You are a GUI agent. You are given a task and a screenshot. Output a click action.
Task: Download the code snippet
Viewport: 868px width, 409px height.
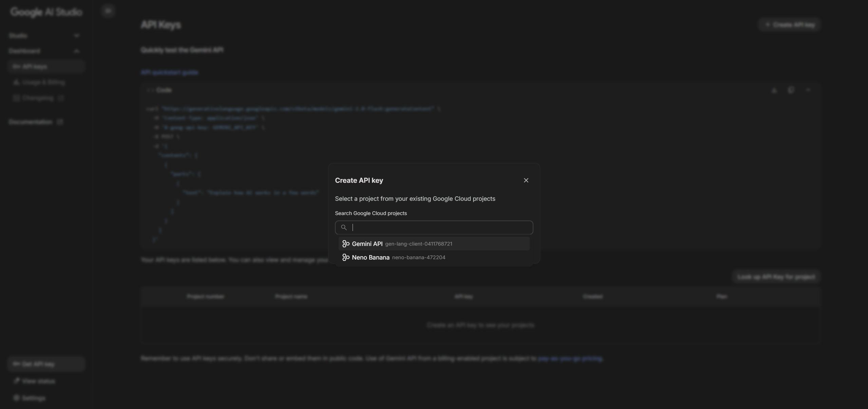point(774,90)
